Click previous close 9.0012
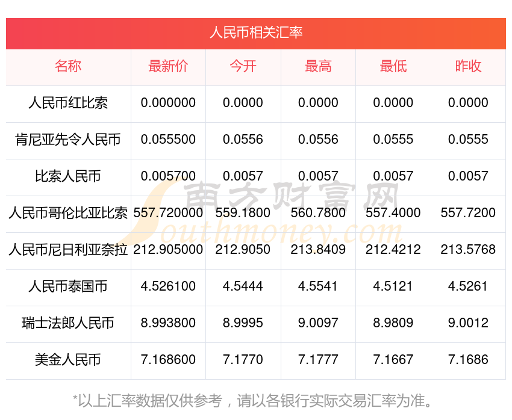 (468, 323)
